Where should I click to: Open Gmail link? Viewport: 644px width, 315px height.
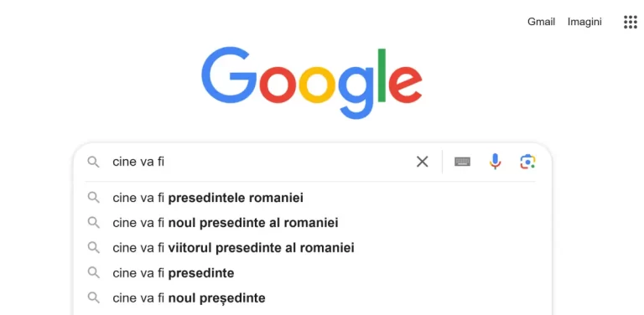point(541,22)
